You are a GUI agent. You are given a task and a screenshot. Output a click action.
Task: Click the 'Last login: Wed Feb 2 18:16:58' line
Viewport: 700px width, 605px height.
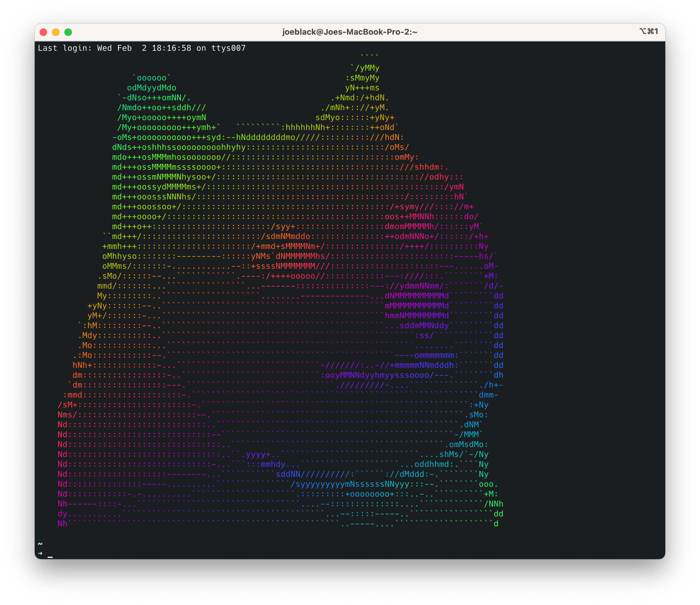(x=142, y=48)
